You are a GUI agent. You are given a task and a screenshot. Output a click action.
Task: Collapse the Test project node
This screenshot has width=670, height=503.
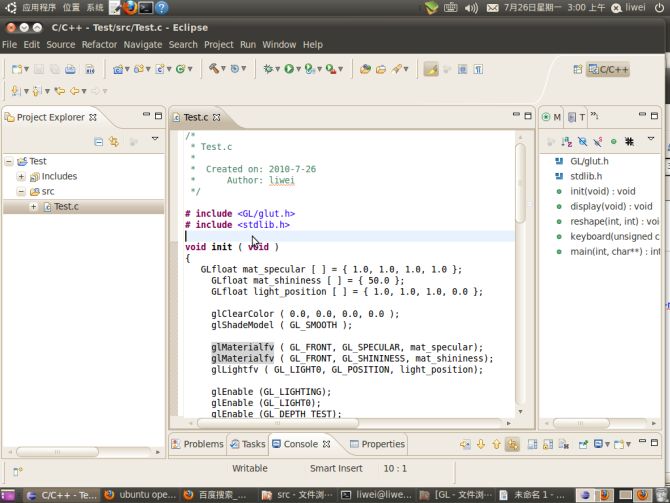pyautogui.click(x=9, y=162)
